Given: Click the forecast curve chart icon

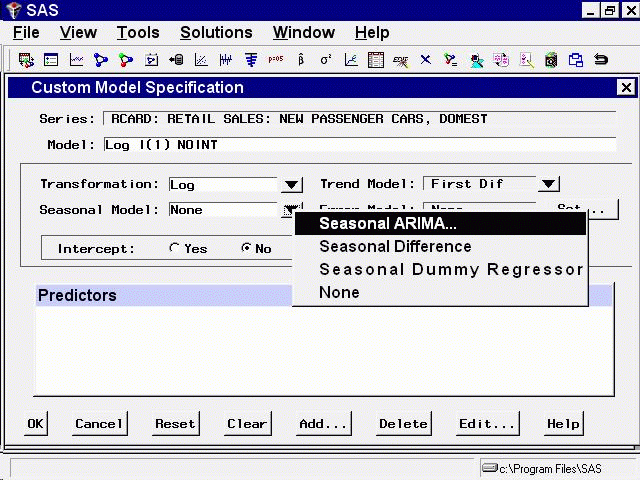Looking at the screenshot, I should point(351,60).
